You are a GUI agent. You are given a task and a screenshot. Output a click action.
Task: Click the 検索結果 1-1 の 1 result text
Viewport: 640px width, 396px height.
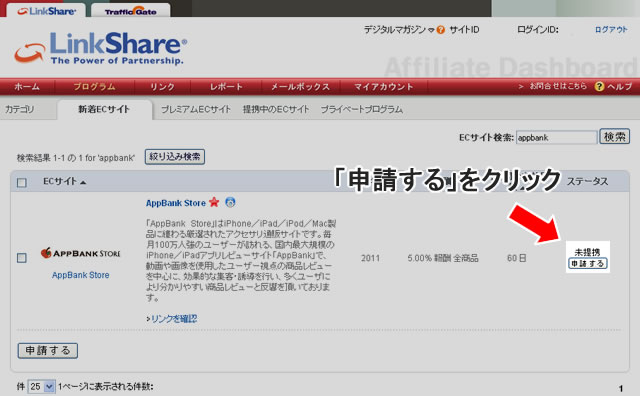(x=76, y=158)
